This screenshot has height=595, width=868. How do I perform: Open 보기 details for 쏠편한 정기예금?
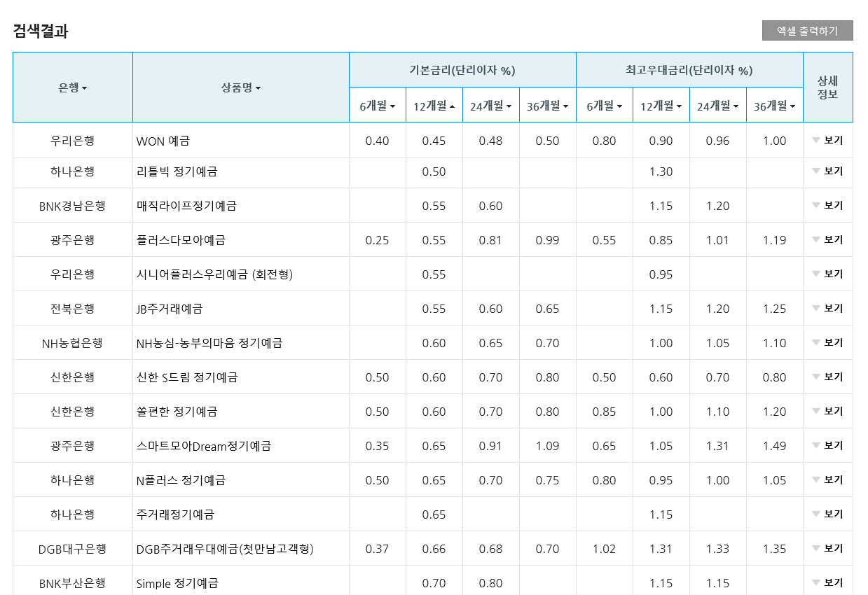[x=827, y=411]
